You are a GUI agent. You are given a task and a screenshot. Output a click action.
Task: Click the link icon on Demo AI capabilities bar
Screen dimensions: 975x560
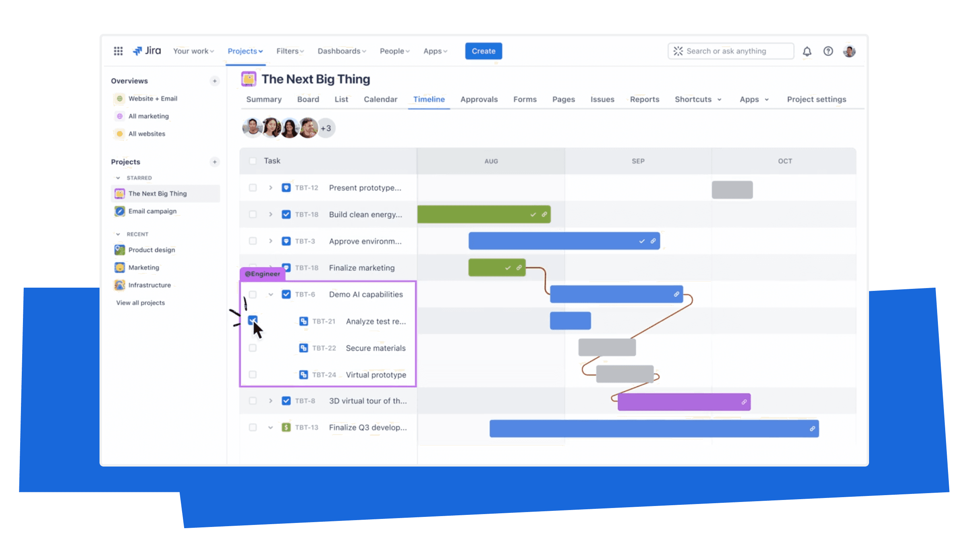pyautogui.click(x=676, y=294)
